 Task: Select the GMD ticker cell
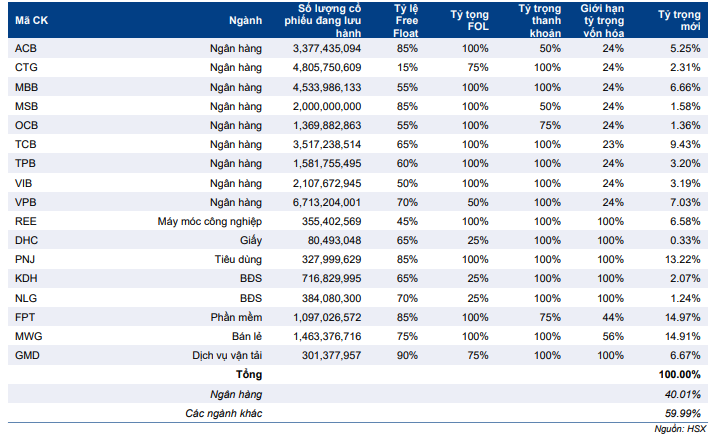click(x=27, y=355)
